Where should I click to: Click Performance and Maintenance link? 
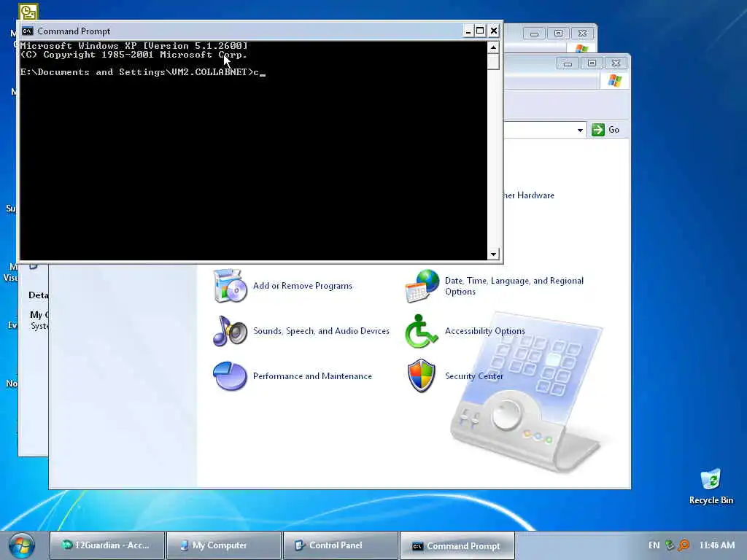[x=312, y=376]
